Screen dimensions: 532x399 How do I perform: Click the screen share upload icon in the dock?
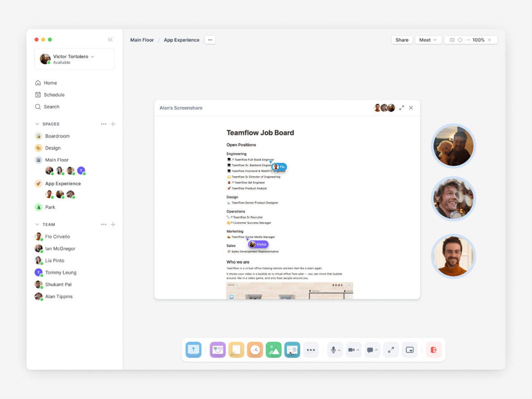pyautogui.click(x=193, y=350)
